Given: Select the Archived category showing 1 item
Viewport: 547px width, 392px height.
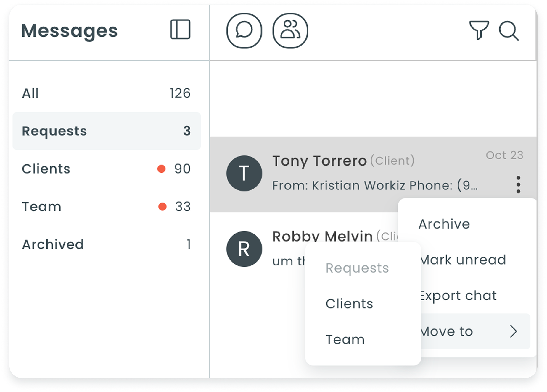Looking at the screenshot, I should click(53, 244).
